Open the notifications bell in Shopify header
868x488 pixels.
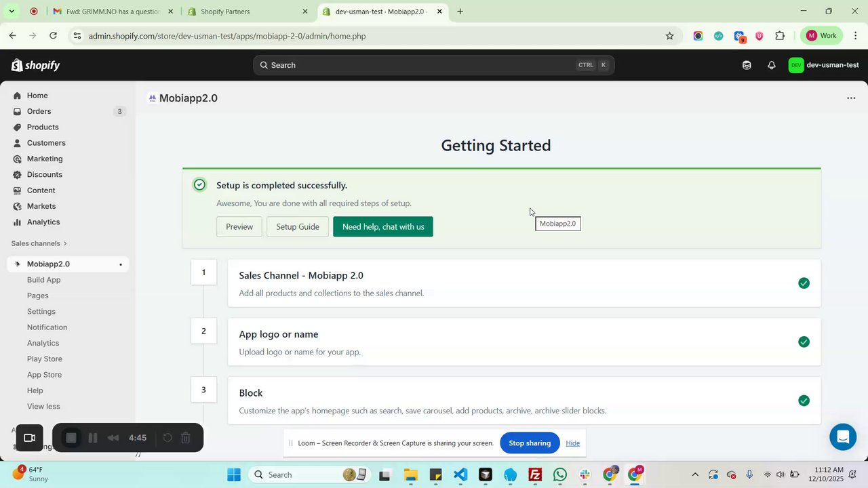[771, 65]
